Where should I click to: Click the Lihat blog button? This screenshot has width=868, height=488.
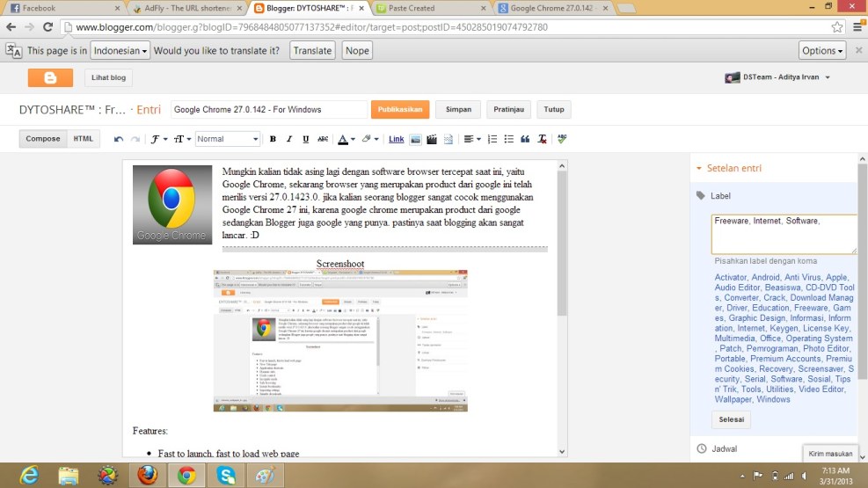[108, 77]
